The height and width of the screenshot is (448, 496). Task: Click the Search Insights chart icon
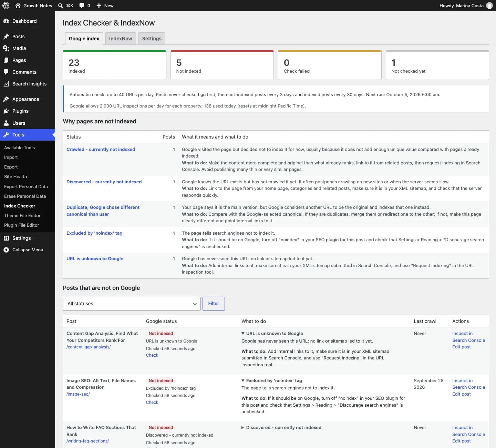pyautogui.click(x=6, y=84)
